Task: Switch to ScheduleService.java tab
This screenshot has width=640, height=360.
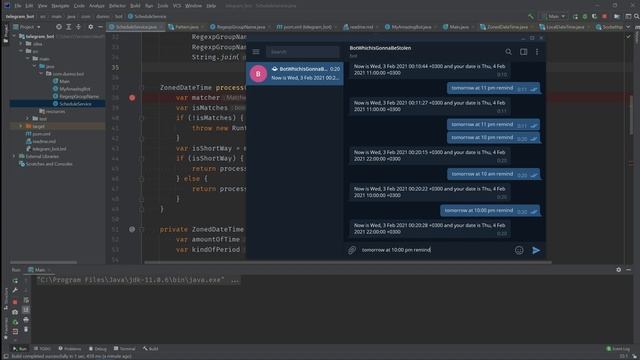Action: click(x=136, y=27)
